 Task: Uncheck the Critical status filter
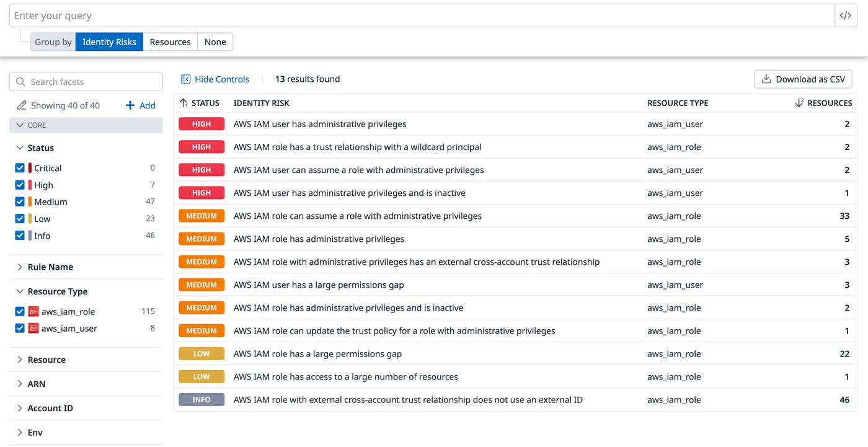19,168
